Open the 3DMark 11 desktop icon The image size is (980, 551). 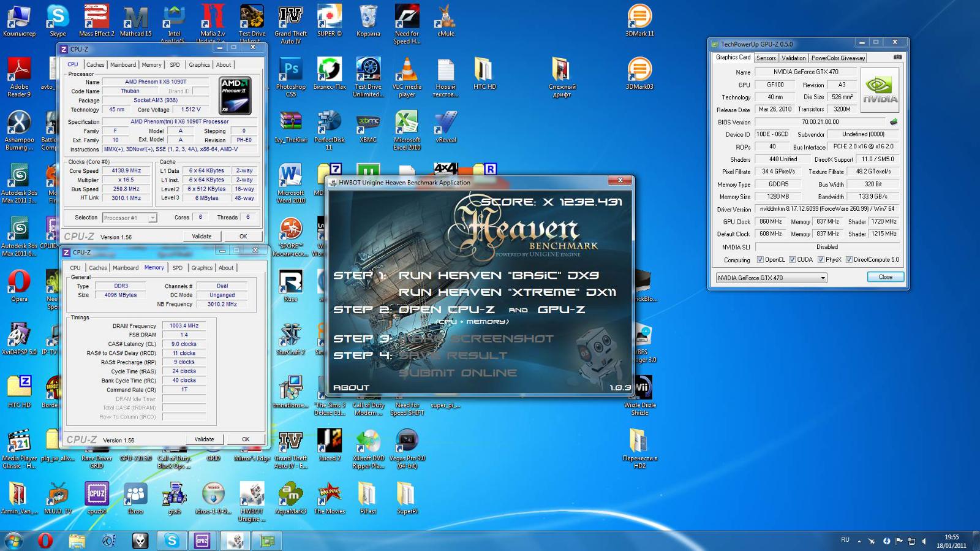tap(639, 20)
